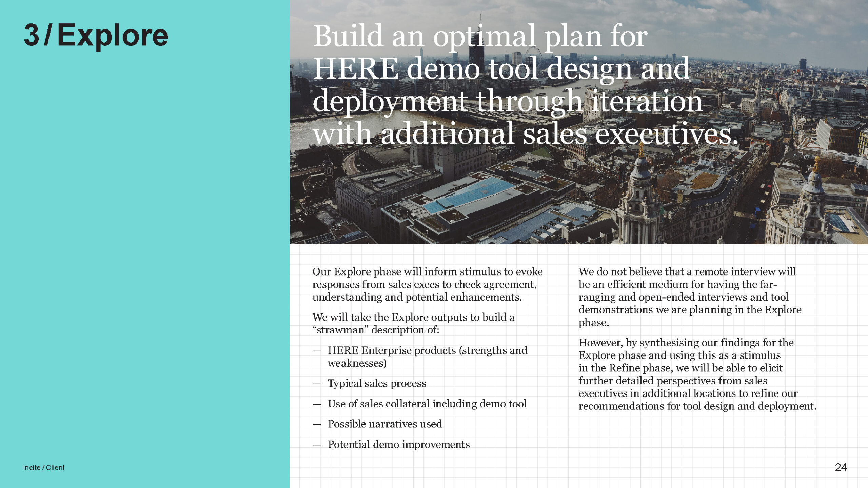Image resolution: width=868 pixels, height=488 pixels.
Task: Click the headline line 'HERE demo tool design and'
Action: coord(501,69)
